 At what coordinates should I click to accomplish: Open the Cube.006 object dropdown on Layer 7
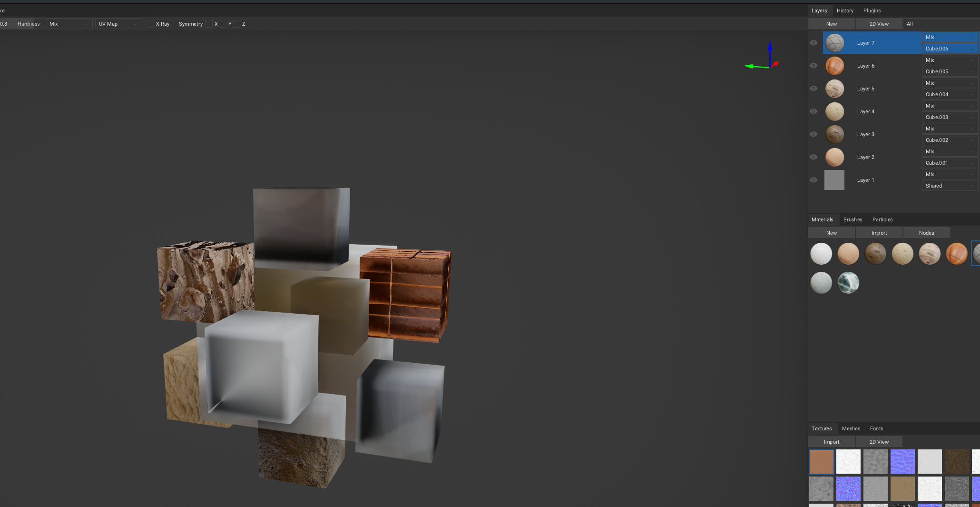coord(950,49)
